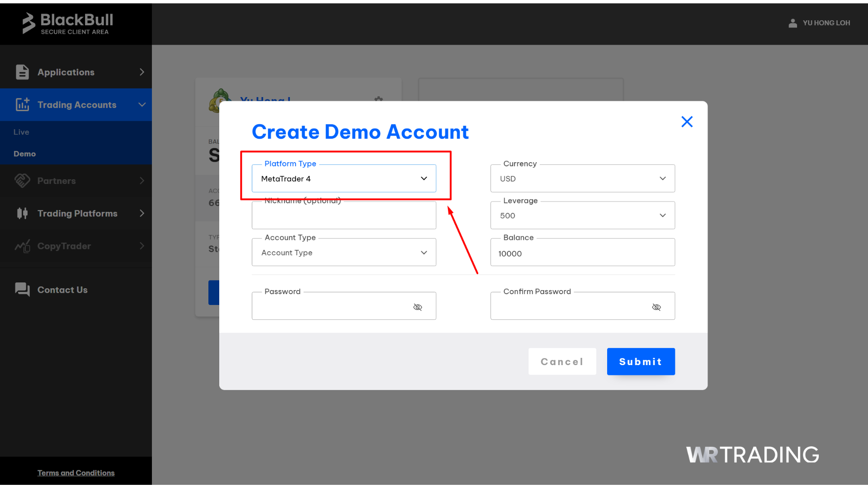
Task: Click the Trading Platforms candlestick icon
Action: click(x=22, y=213)
